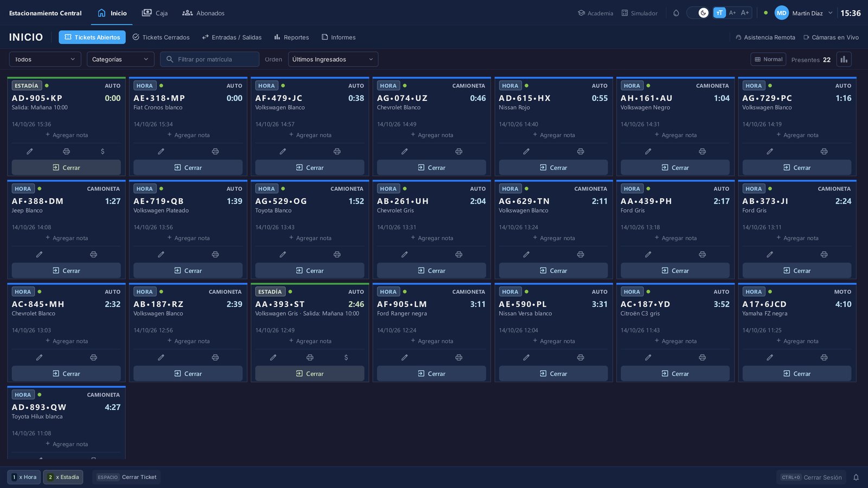Open Cámaras en Vivo

[831, 37]
